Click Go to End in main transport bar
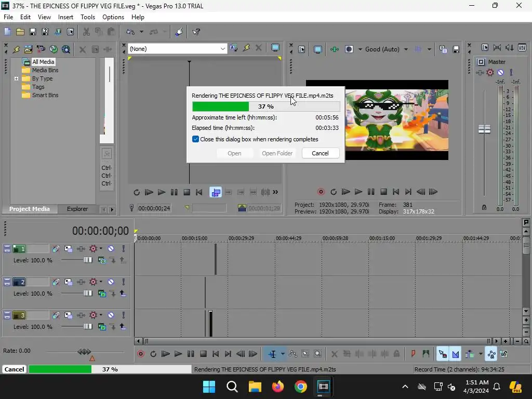532x399 pixels. tap(228, 354)
